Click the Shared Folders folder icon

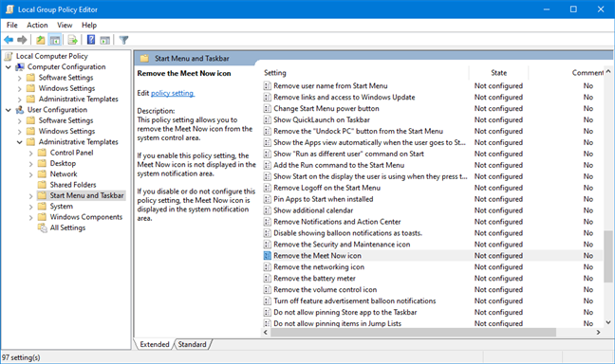[42, 185]
